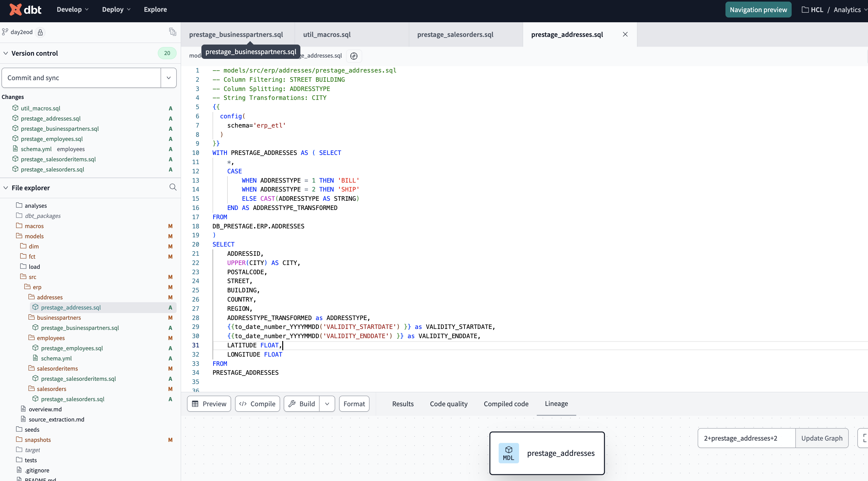Click the circular sync icon near breadcrumb
Viewport: 868px width, 481px height.
[x=354, y=56]
